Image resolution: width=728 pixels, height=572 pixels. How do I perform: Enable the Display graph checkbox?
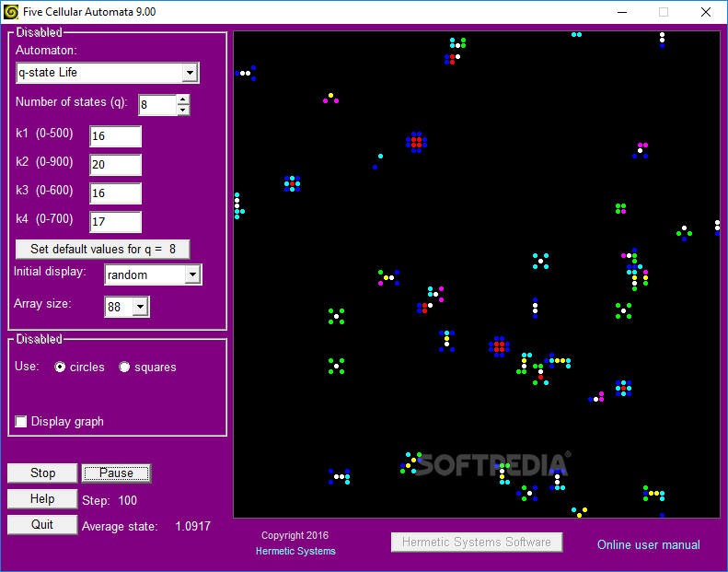click(x=21, y=422)
